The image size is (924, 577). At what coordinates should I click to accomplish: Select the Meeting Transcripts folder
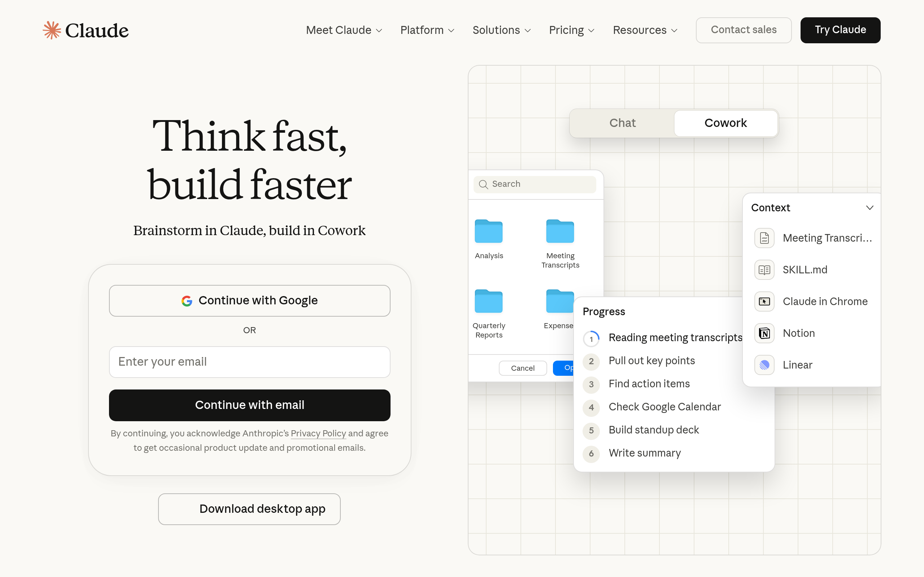560,232
